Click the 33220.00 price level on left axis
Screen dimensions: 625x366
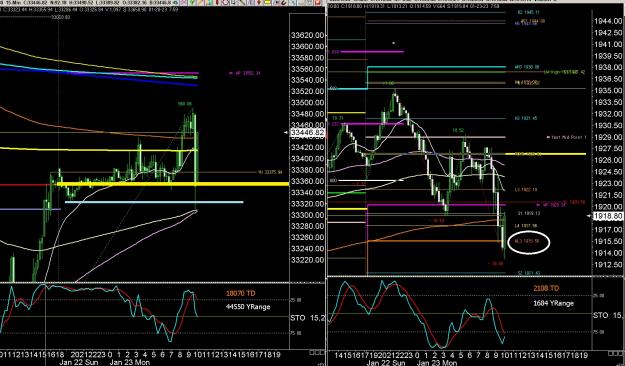307,260
